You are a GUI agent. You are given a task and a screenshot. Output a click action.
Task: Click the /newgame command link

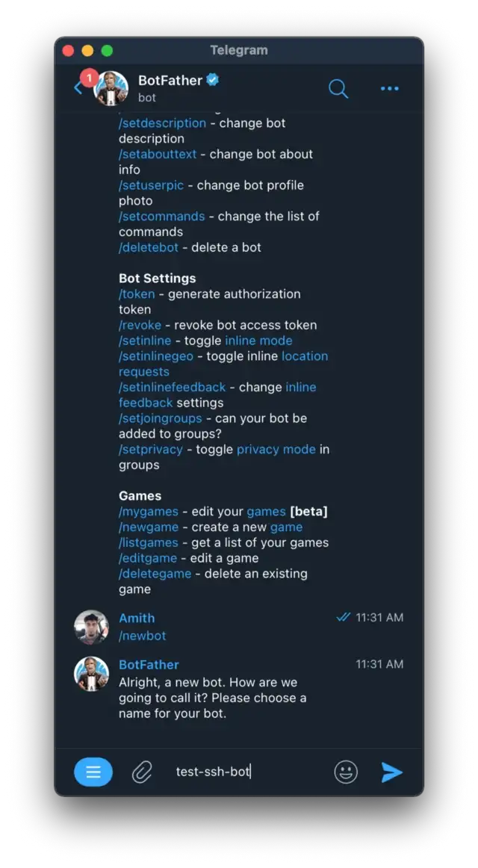click(x=149, y=527)
